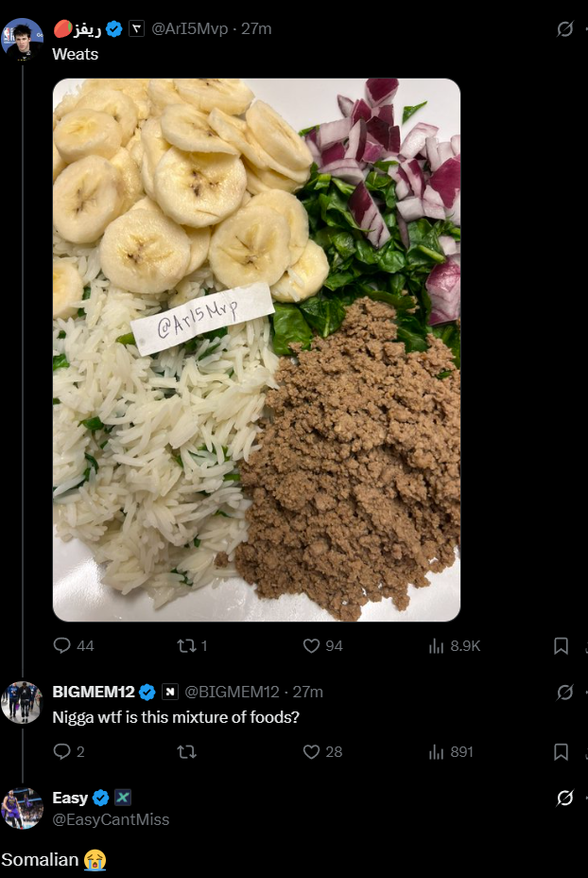Open the food plate photo

256,349
